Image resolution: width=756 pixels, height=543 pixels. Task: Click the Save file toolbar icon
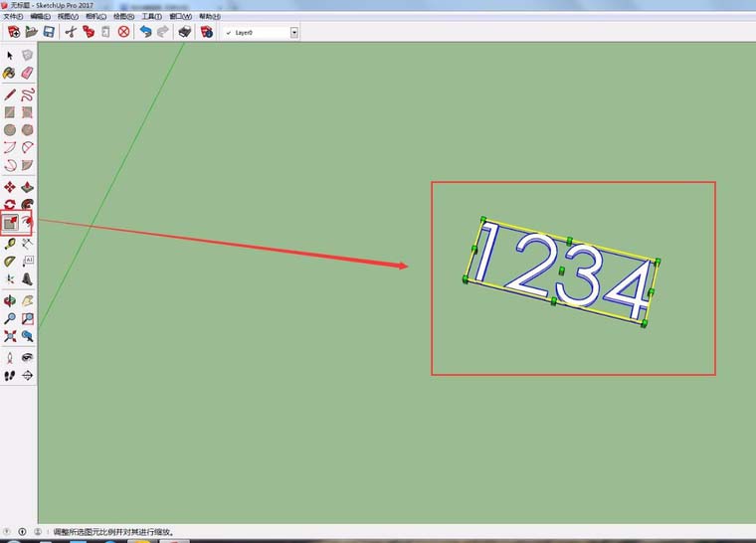coord(49,32)
